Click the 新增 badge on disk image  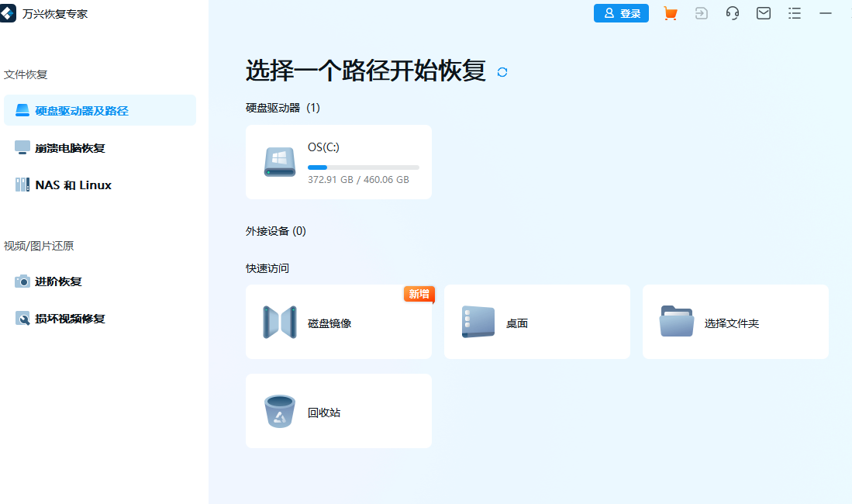419,295
